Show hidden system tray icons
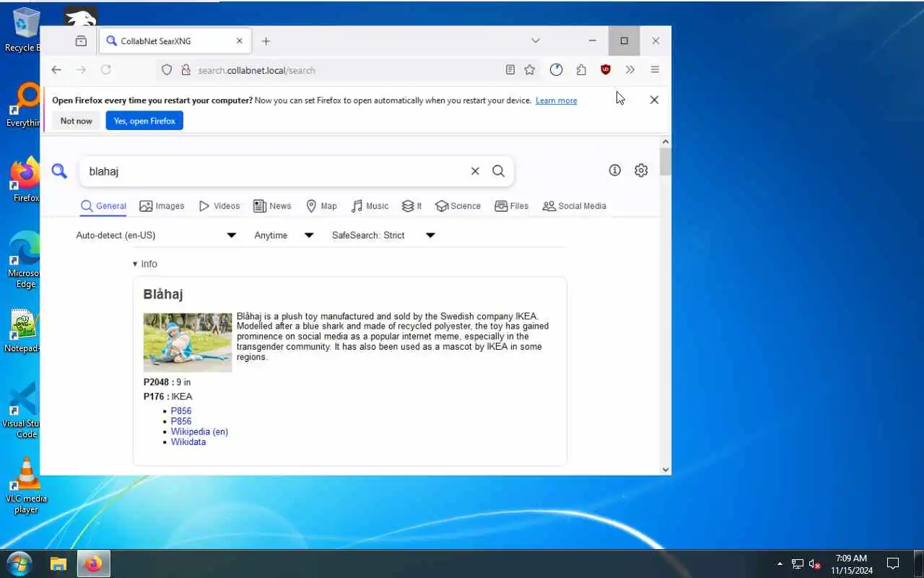924x578 pixels. click(x=780, y=564)
